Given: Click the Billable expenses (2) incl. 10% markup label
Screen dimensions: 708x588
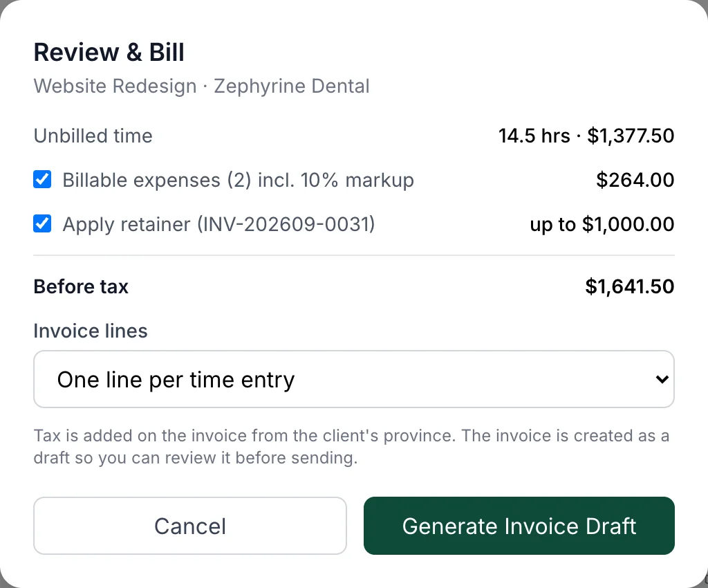Looking at the screenshot, I should click(x=238, y=180).
